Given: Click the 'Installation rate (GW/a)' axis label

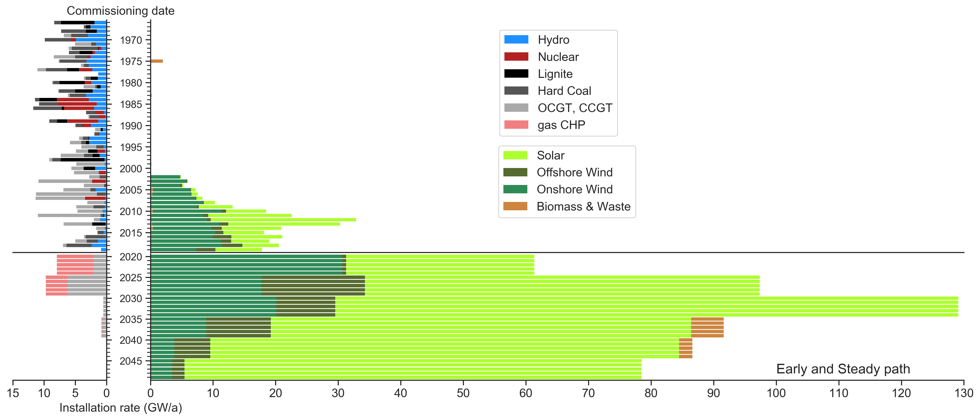Looking at the screenshot, I should (x=121, y=408).
